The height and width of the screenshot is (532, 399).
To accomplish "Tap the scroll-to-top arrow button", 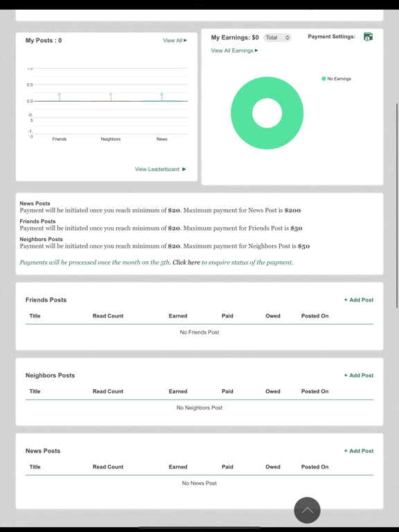I will (307, 511).
